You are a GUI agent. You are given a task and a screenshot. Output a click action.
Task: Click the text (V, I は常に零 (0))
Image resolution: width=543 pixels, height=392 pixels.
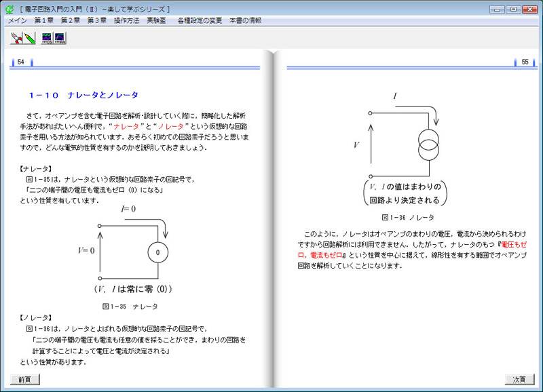pos(133,289)
